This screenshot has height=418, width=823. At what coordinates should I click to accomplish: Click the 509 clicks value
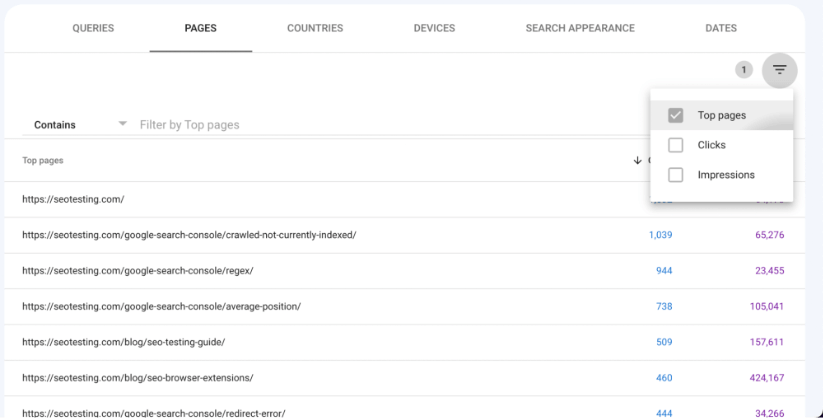click(x=664, y=342)
